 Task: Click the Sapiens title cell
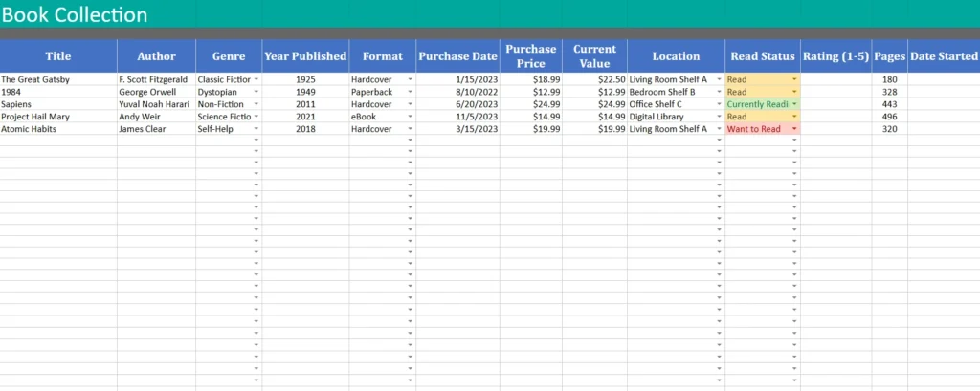58,104
